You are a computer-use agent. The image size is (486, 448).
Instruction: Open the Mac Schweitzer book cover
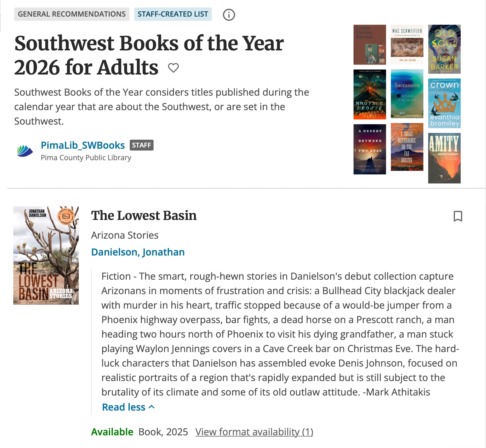pyautogui.click(x=407, y=45)
